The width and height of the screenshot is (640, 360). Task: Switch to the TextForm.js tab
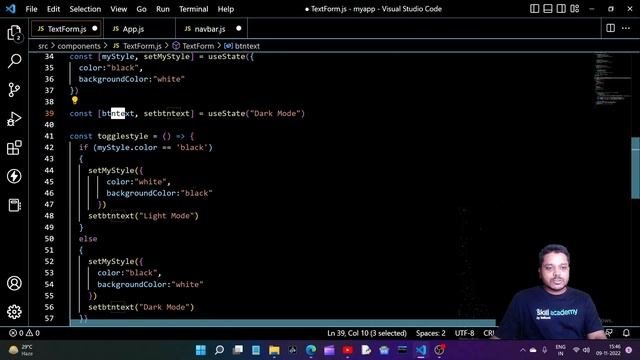point(66,29)
